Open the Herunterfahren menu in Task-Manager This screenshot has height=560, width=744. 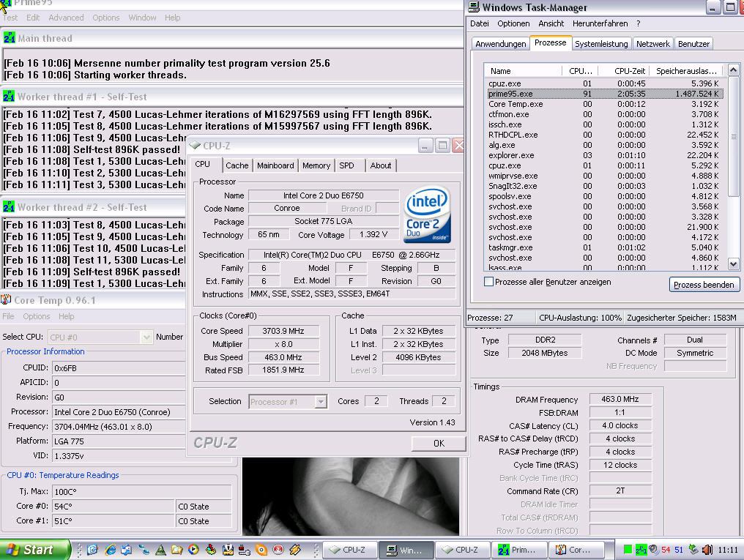600,23
